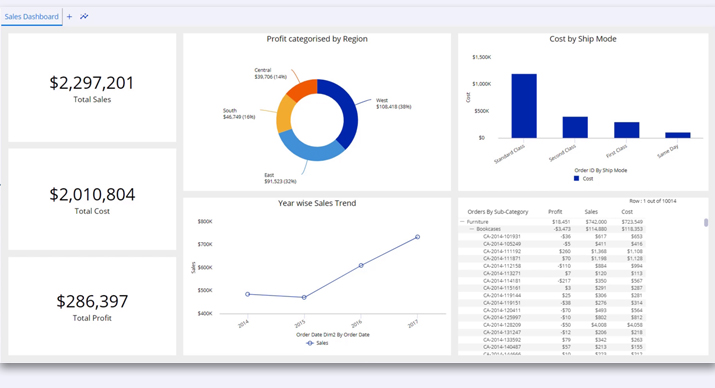Click the Total Profit card value $286,397
The width and height of the screenshot is (715, 388).
[x=92, y=301]
